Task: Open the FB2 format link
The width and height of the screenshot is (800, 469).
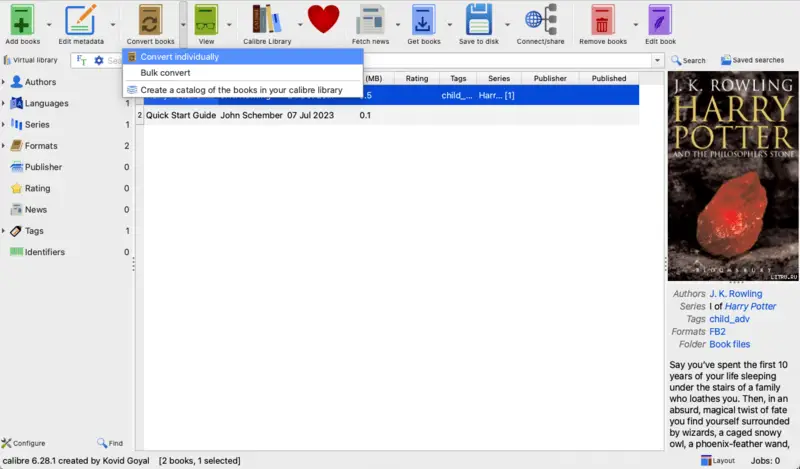Action: [717, 332]
